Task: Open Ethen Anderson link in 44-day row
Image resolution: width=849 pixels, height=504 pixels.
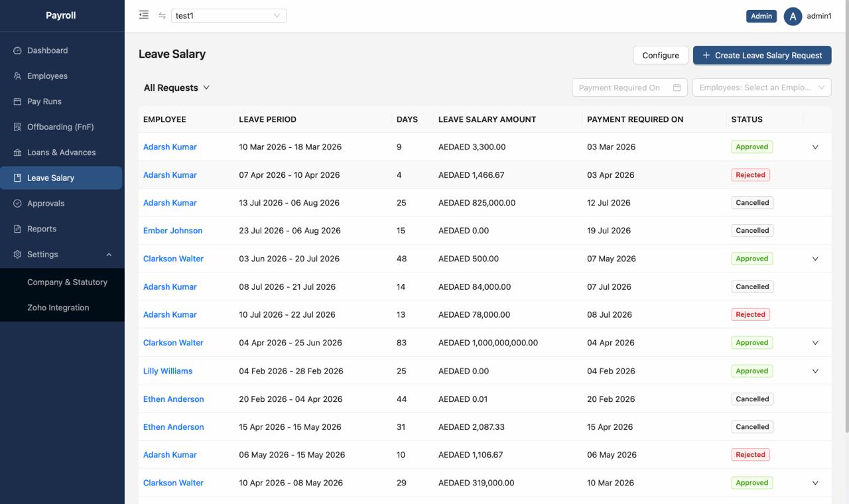Action: (x=173, y=399)
